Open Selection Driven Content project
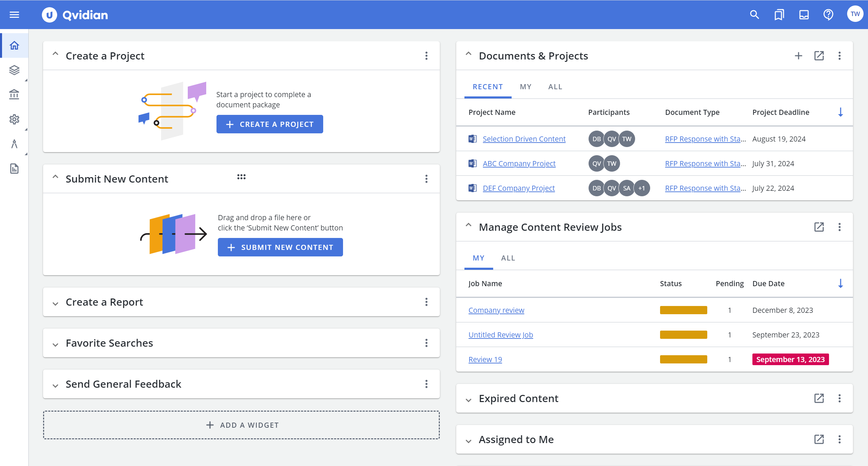 click(524, 139)
